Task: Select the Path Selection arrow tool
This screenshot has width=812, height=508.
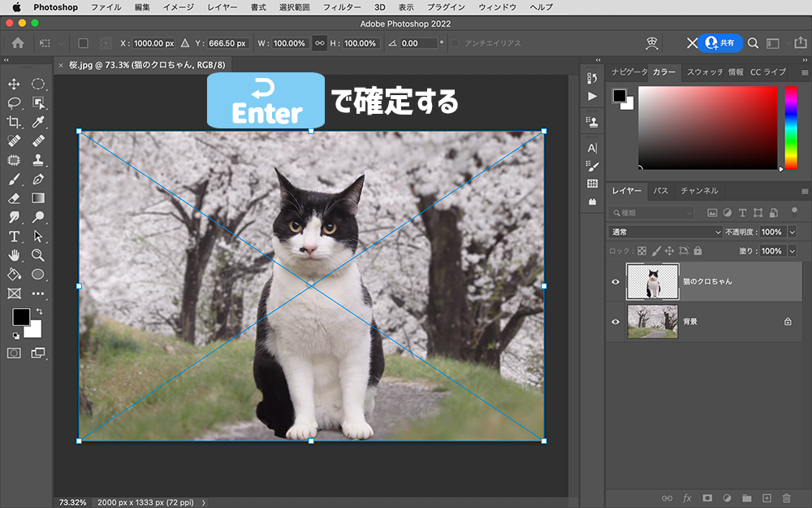Action: click(38, 237)
